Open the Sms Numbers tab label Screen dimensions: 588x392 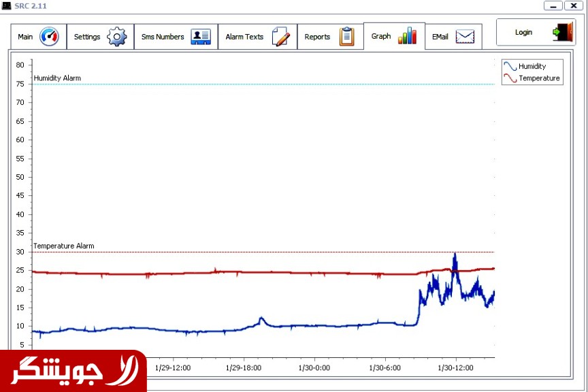click(163, 37)
